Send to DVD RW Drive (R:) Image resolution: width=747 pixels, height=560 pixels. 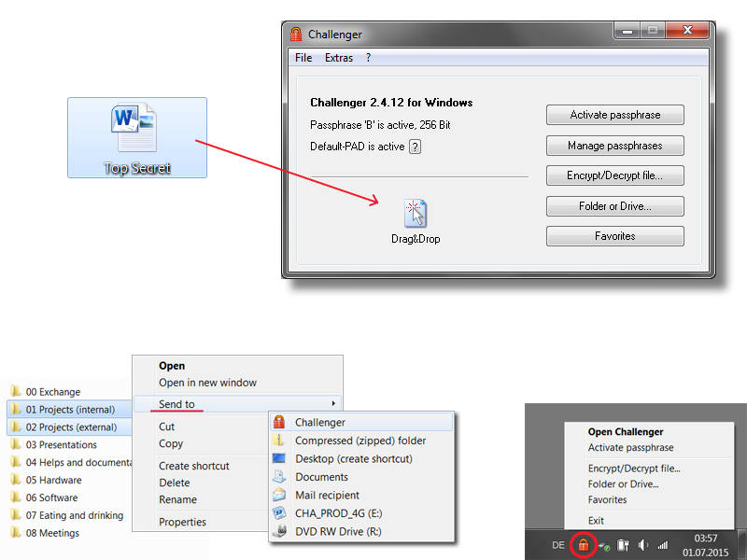click(361, 531)
